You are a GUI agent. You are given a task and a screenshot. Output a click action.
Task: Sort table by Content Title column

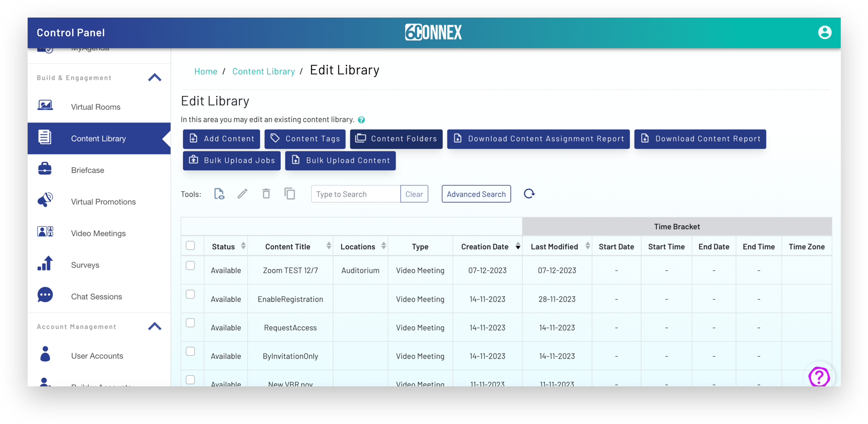[329, 246]
